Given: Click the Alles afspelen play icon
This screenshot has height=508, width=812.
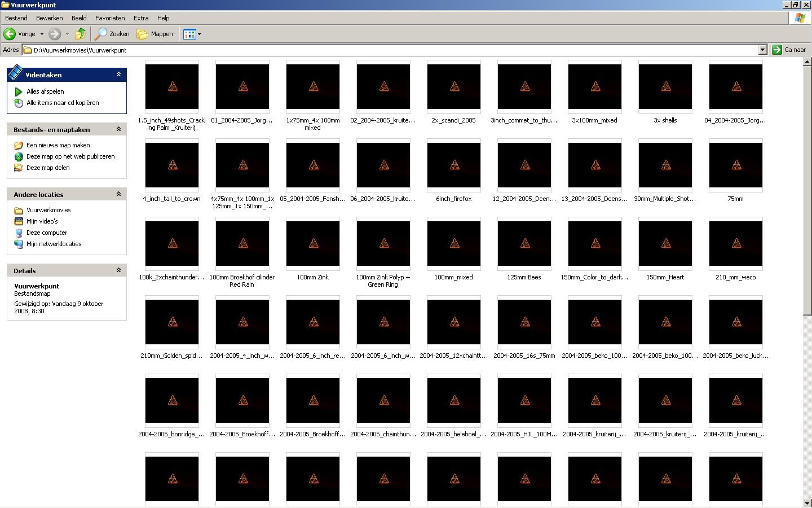Looking at the screenshot, I should click(x=19, y=91).
